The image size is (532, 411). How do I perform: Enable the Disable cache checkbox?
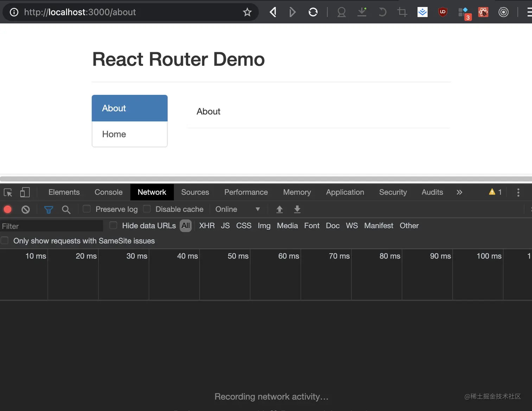point(147,209)
